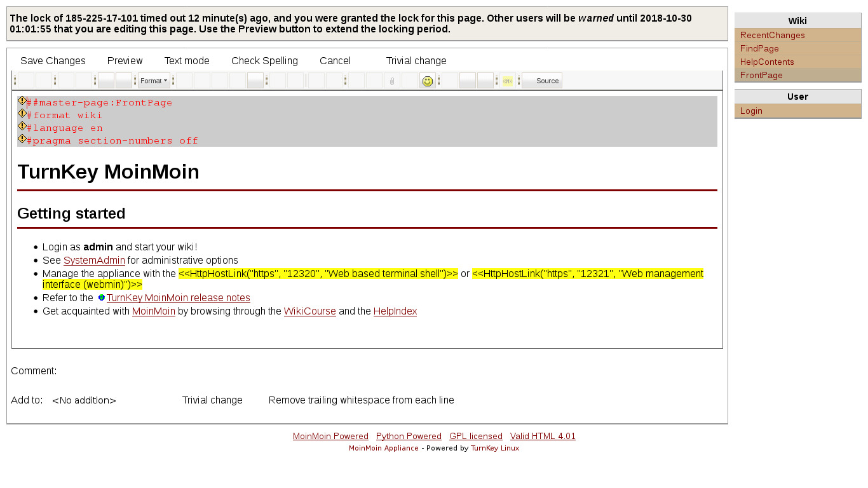Open the WikiCourse link

pos(309,311)
